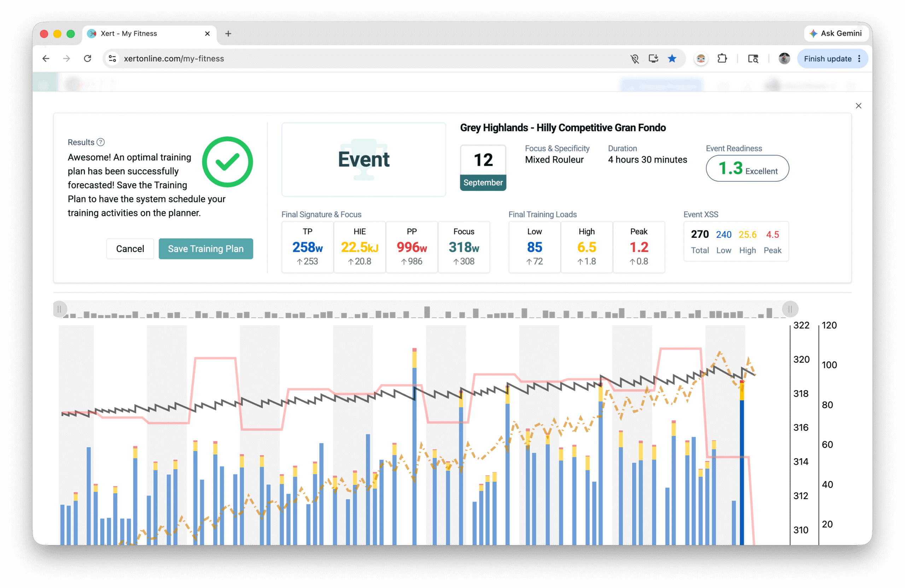Grab the left range slider handle

click(59, 310)
